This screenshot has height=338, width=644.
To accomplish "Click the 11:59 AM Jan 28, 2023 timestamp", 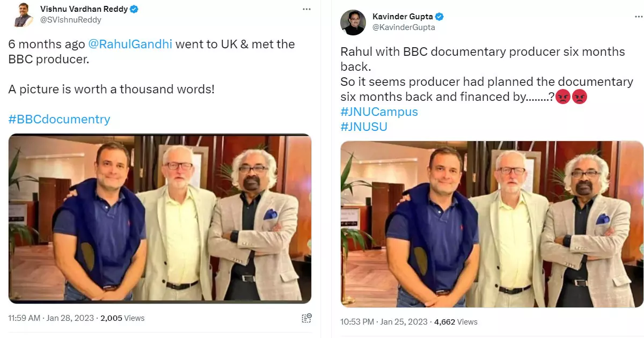I will 50,318.
